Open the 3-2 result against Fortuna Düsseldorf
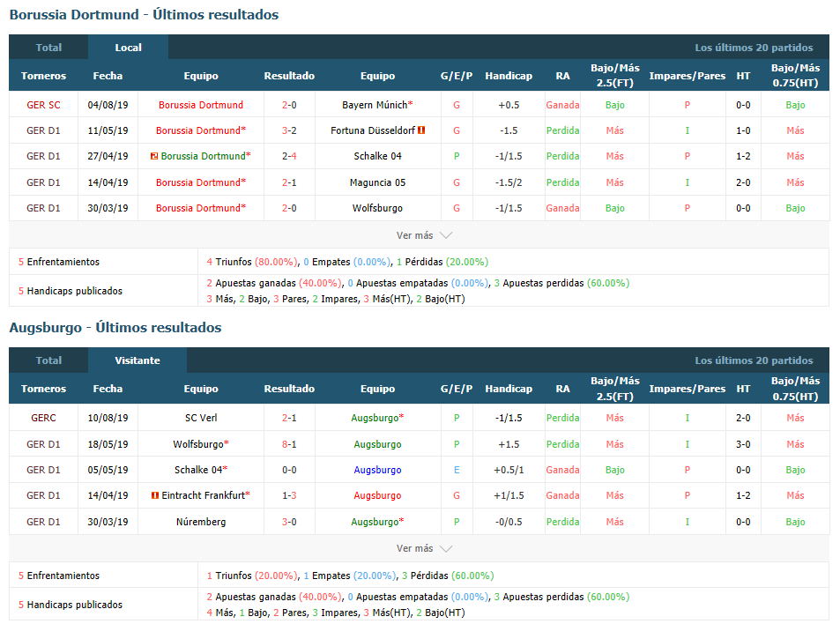This screenshot has width=840, height=624. [289, 130]
